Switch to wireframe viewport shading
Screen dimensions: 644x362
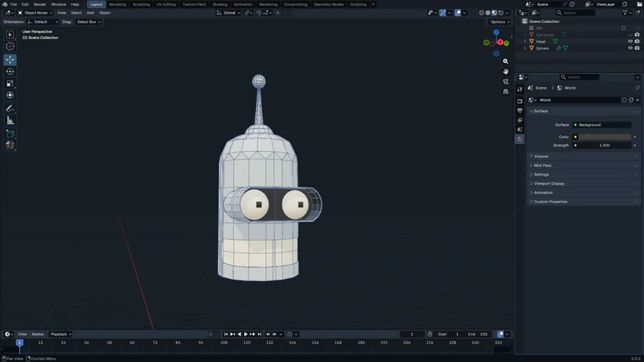pos(482,13)
